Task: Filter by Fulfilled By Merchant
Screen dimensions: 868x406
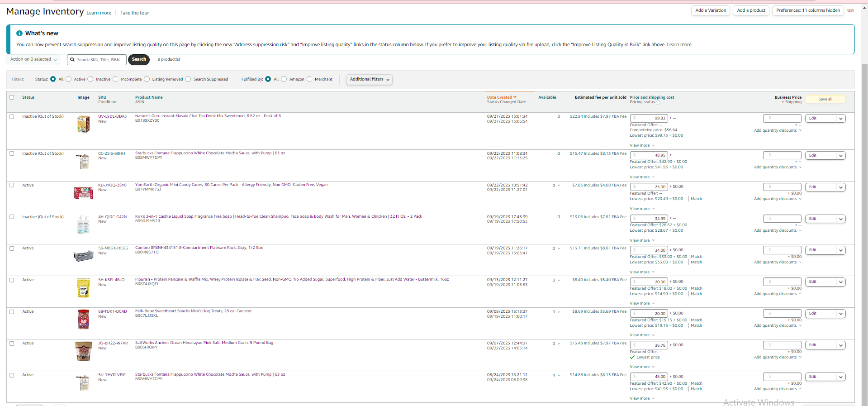Action: (309, 79)
